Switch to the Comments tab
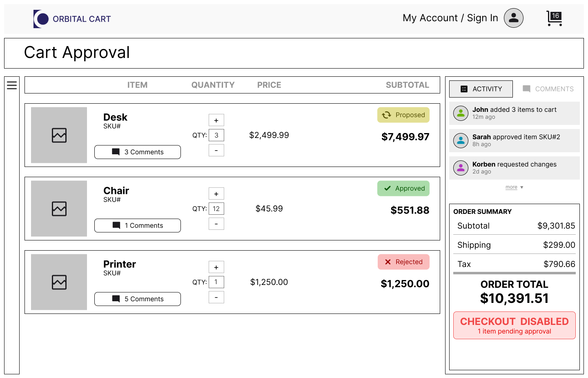588x378 pixels. [x=548, y=89]
